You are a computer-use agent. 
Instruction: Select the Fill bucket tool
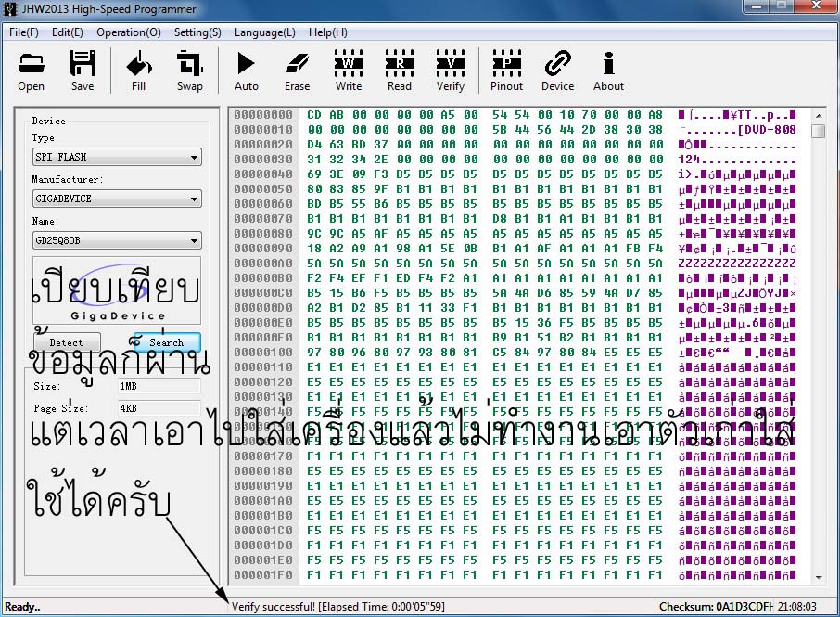pos(138,71)
